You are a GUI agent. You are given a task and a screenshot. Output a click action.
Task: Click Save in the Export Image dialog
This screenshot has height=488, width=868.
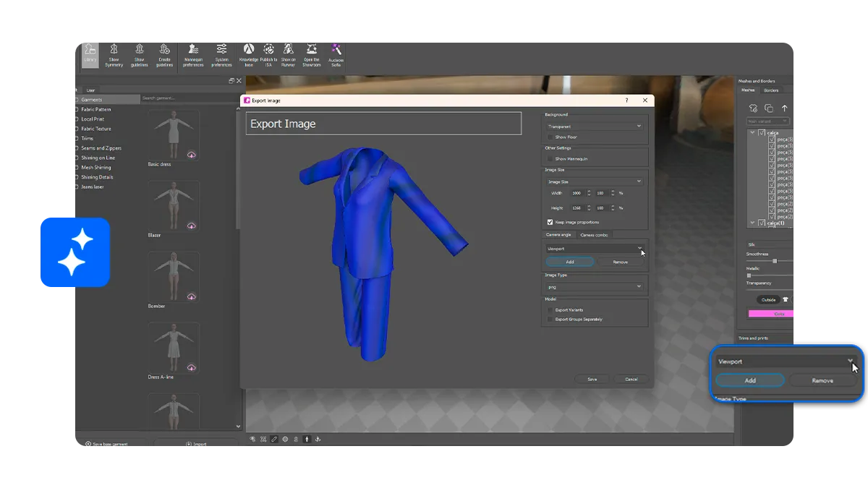tap(592, 379)
